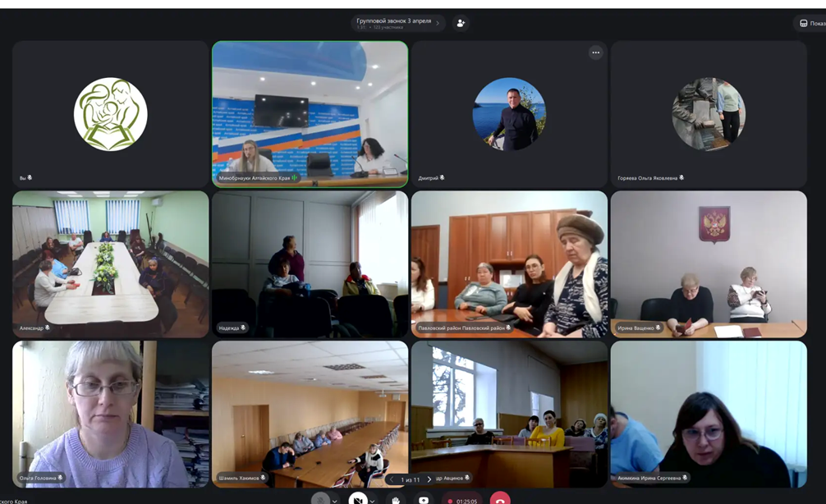Click Павловский район video tile
Image resolution: width=826 pixels, height=504 pixels.
509,263
